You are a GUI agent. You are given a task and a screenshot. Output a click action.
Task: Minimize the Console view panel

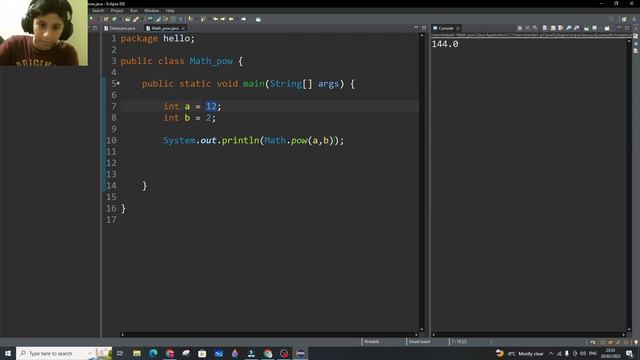click(x=620, y=28)
